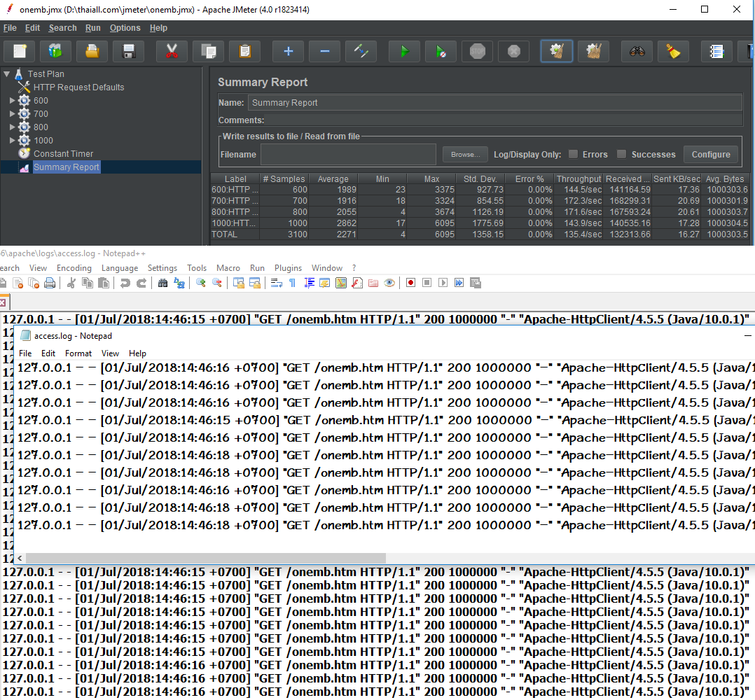Expand the 1000 thread group node
Viewport: 755px width, 700px height.
[x=12, y=141]
